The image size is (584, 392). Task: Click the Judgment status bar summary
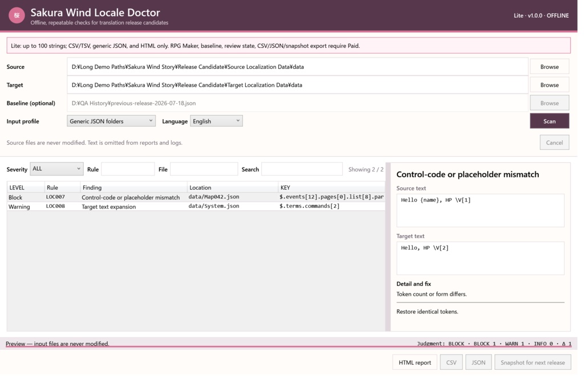[494, 344]
